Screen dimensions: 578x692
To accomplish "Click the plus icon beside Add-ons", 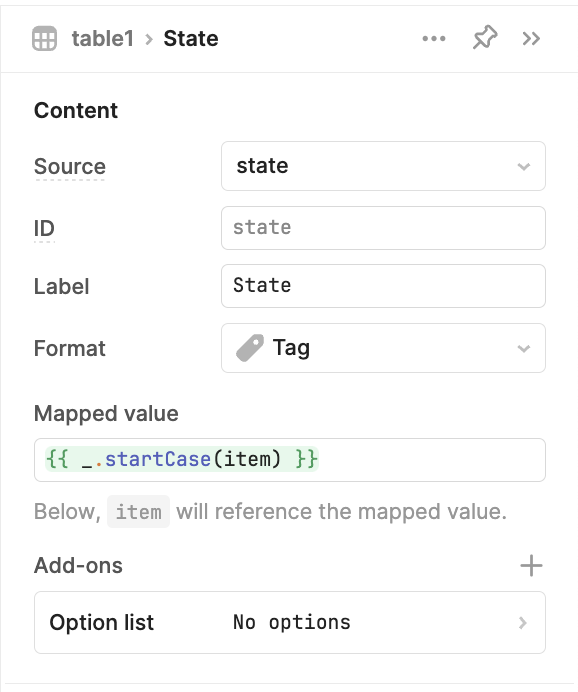I will (531, 566).
